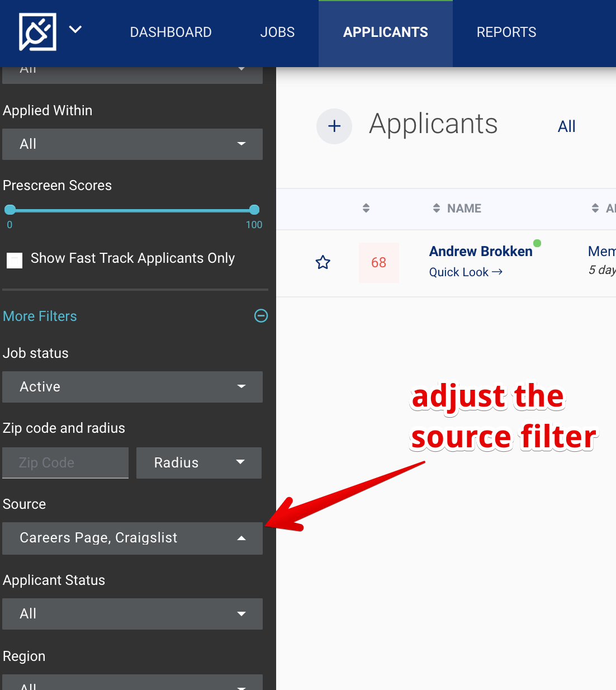The height and width of the screenshot is (690, 616).
Task: Click the All link next to Applicants
Action: (566, 126)
